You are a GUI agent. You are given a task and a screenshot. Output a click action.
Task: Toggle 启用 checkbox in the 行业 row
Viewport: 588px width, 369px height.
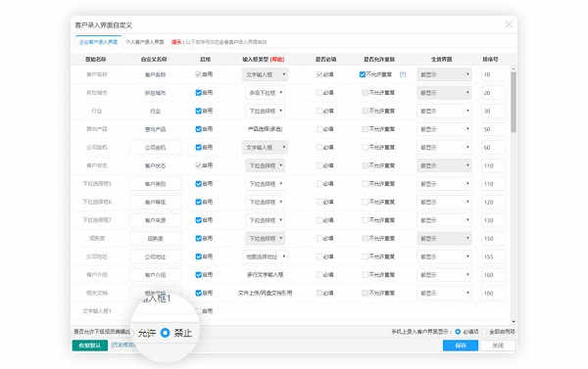pos(199,111)
